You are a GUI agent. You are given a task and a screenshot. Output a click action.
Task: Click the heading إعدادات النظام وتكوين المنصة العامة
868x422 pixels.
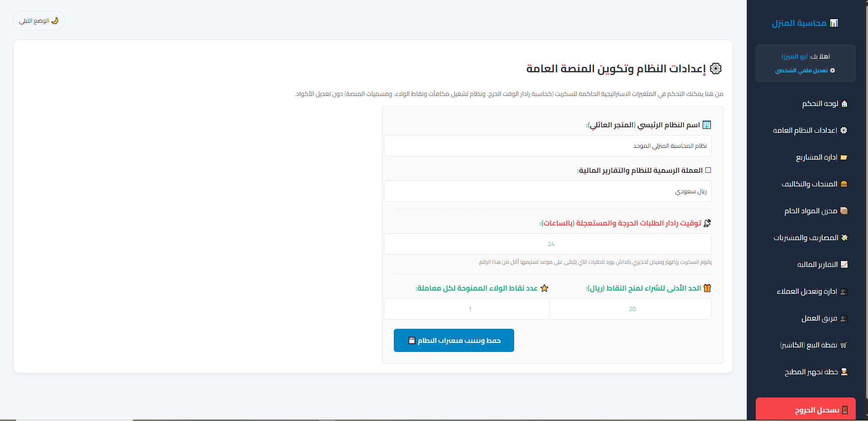[616, 69]
